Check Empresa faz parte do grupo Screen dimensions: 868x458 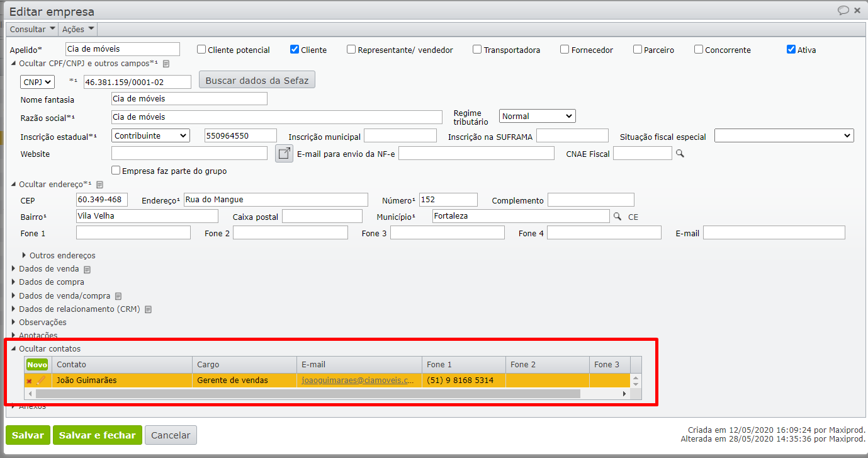116,170
